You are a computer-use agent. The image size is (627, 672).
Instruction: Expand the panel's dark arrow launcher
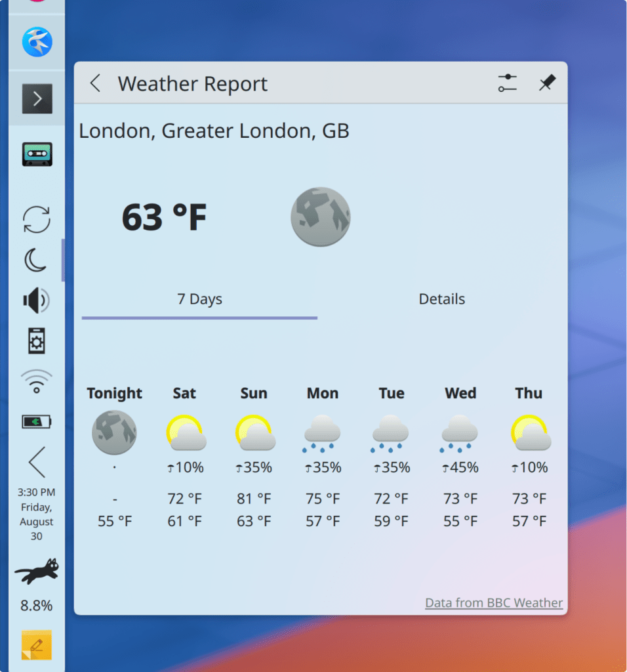[x=37, y=99]
